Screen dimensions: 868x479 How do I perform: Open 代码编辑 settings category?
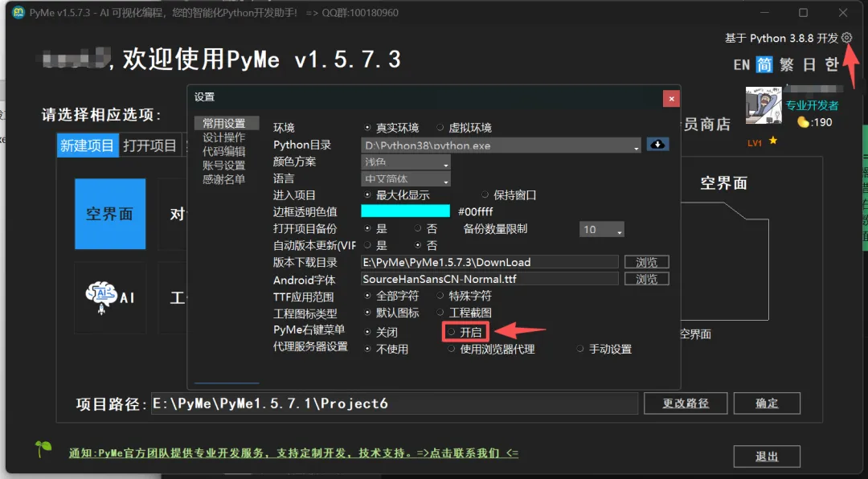223,151
